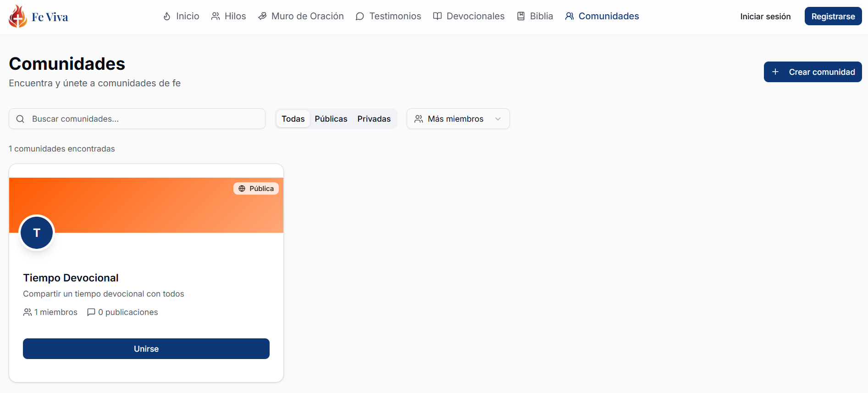Click Crear comunidad button
The width and height of the screenshot is (868, 393).
pyautogui.click(x=813, y=72)
